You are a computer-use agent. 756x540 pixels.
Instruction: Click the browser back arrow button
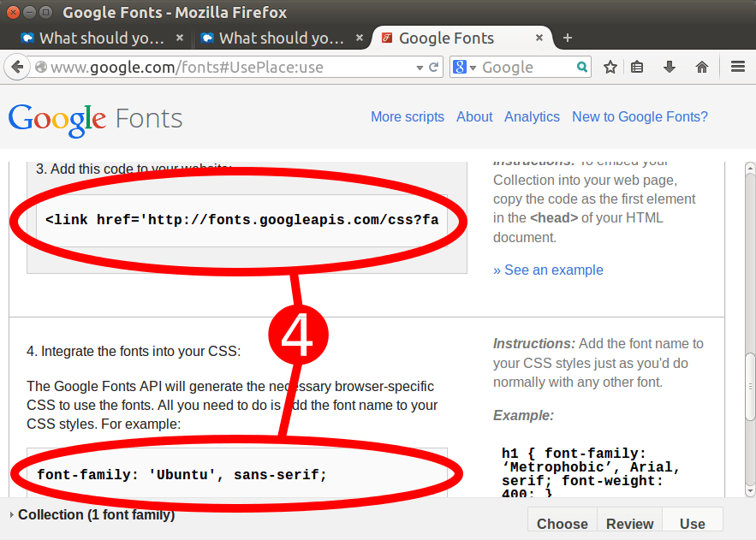pos(17,67)
